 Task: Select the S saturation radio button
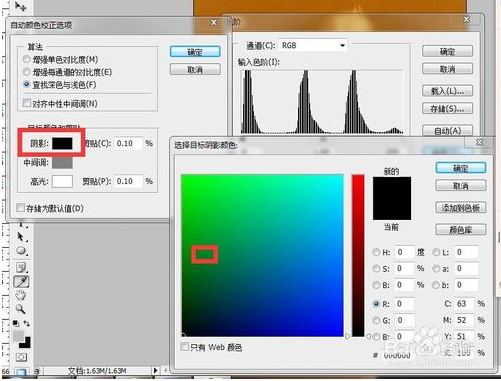(x=376, y=269)
